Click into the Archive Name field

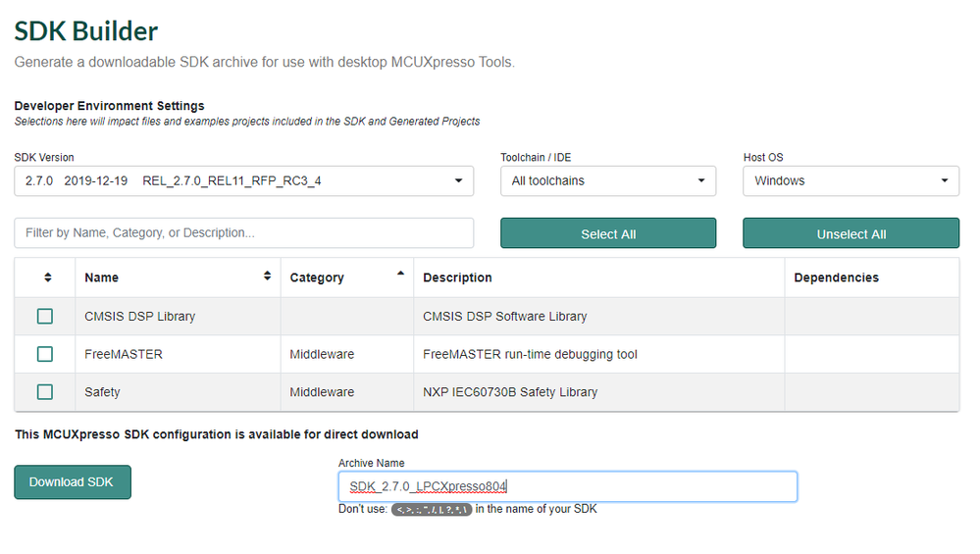coord(567,486)
